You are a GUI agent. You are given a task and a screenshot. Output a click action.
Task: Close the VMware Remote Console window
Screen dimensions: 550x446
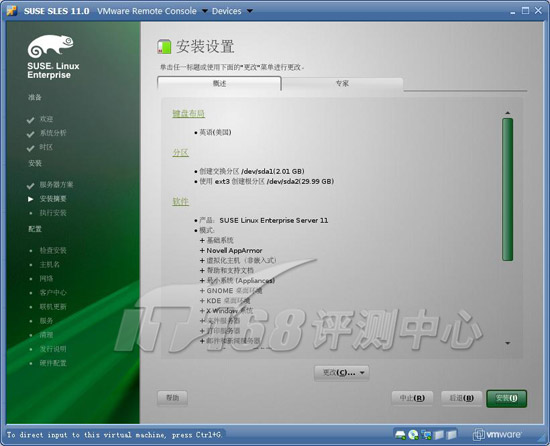coord(538,11)
